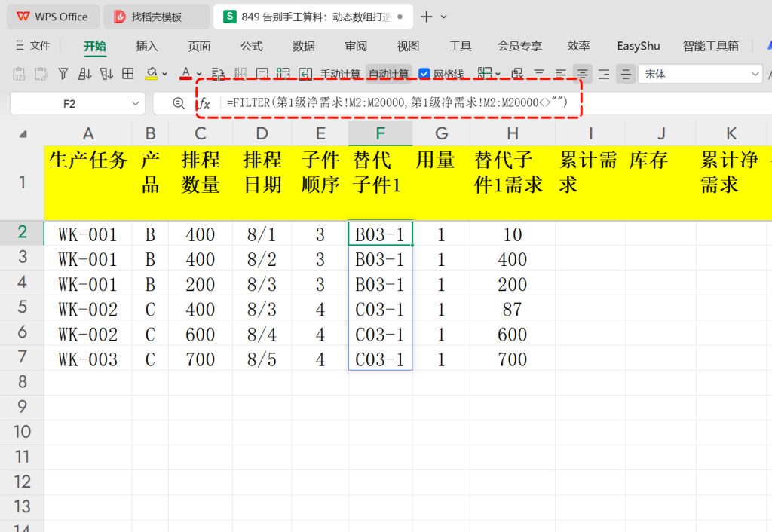The height and width of the screenshot is (532, 772).
Task: Click the fx insert function icon
Action: click(x=204, y=104)
